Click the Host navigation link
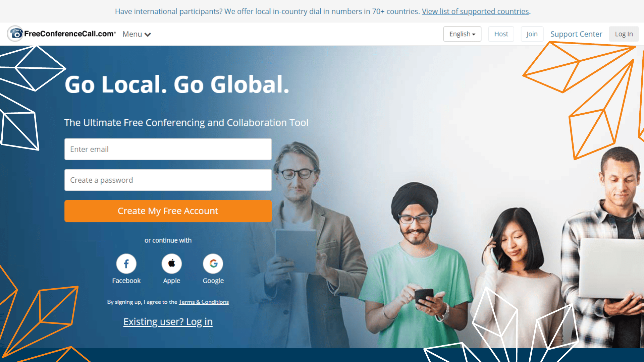Image resolution: width=644 pixels, height=362 pixels. [501, 34]
